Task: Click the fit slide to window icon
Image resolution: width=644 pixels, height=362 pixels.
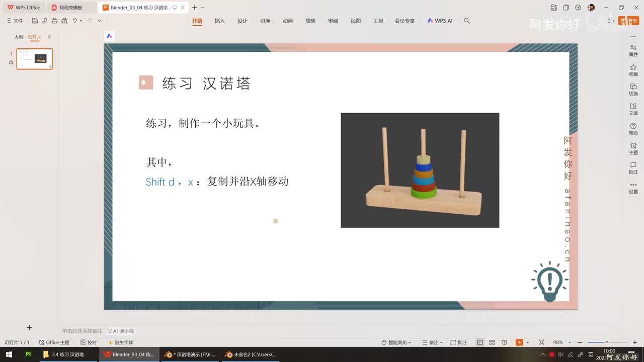Action: tap(541, 342)
